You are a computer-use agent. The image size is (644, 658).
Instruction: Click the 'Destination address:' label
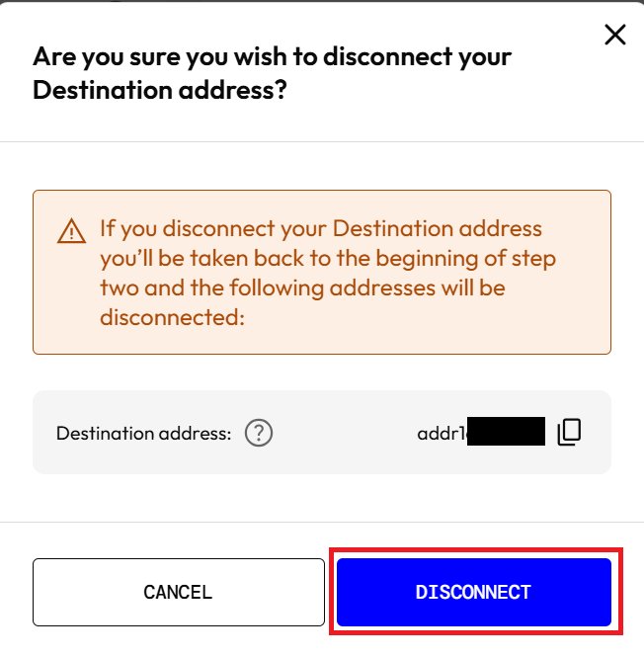coord(143,433)
